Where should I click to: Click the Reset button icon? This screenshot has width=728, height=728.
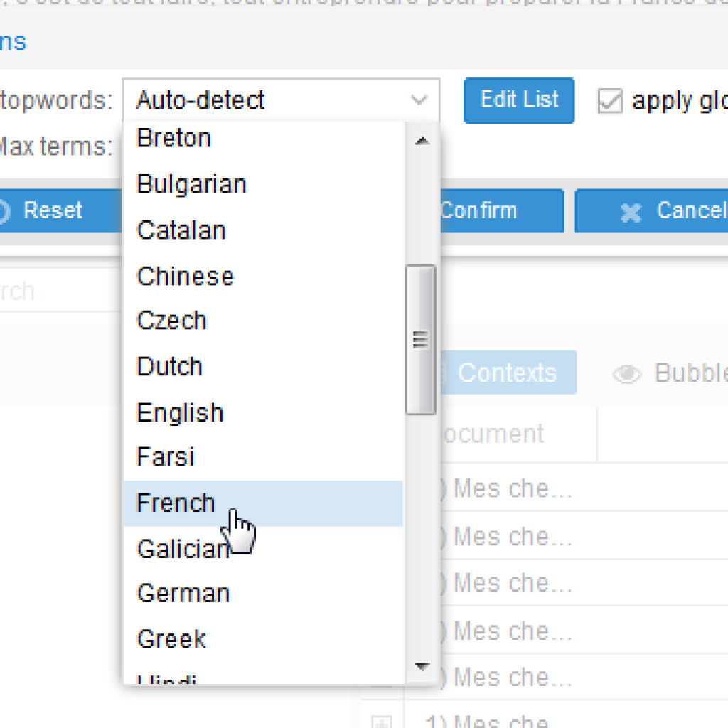4,211
